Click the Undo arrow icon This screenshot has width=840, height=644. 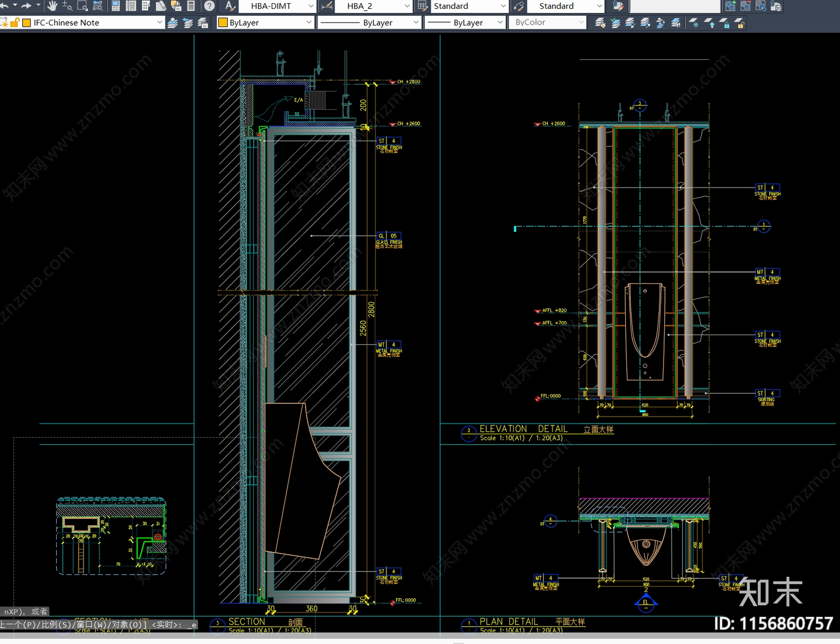(4, 6)
